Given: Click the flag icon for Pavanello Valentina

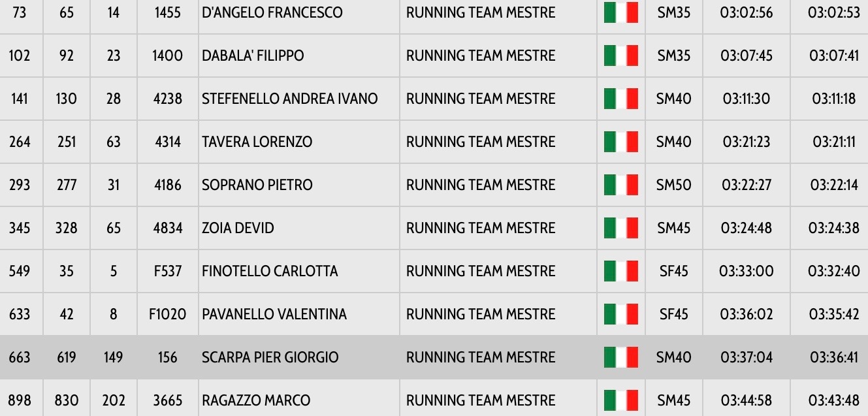Looking at the screenshot, I should [620, 314].
